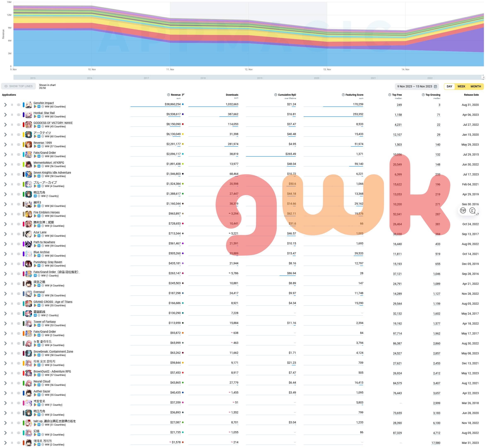487x448 pixels.
Task: Click the Azur Lane app icon
Action: [29, 234]
